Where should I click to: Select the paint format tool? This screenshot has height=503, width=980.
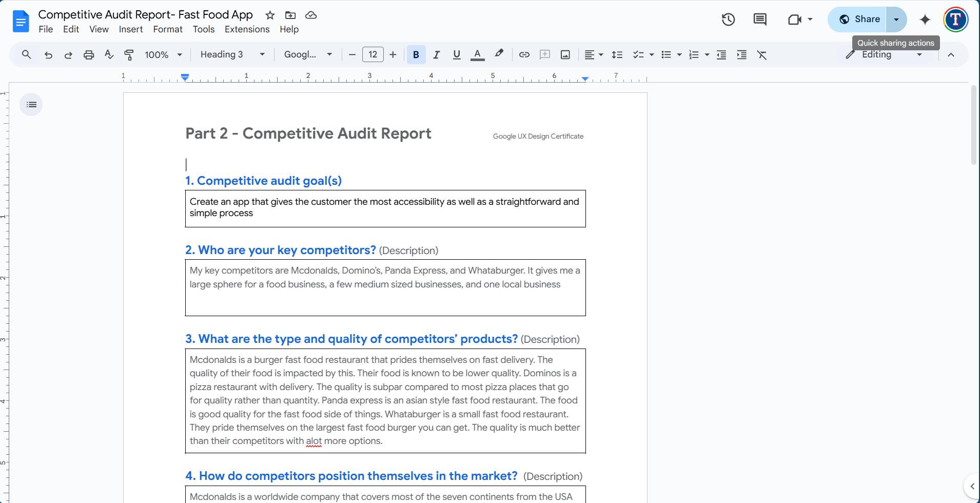coord(129,54)
